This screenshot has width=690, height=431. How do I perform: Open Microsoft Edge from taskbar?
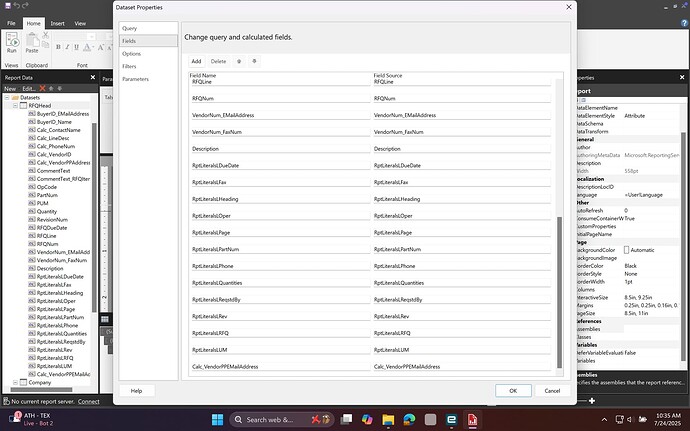click(409, 420)
